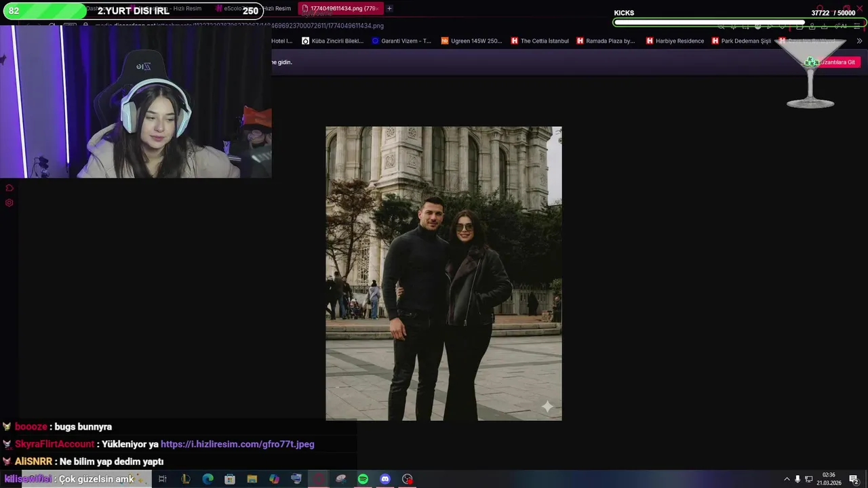Open the Copilot taskbar icon

pyautogui.click(x=274, y=479)
